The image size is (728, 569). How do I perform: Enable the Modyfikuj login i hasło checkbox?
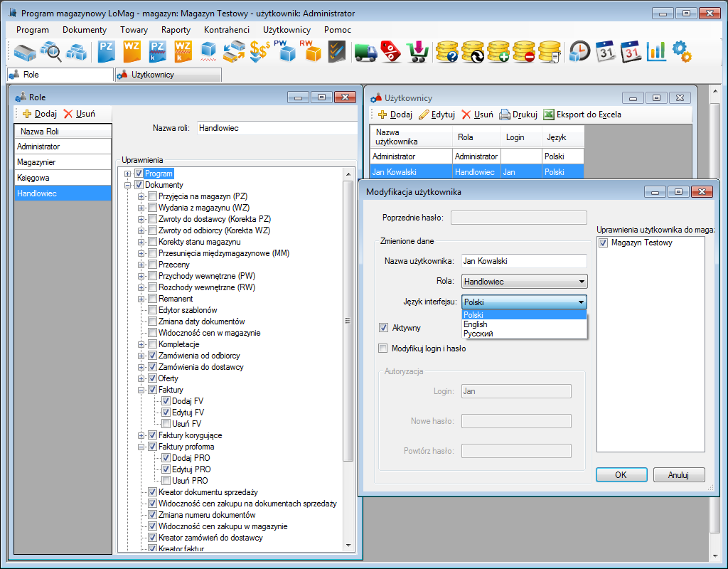(x=384, y=349)
